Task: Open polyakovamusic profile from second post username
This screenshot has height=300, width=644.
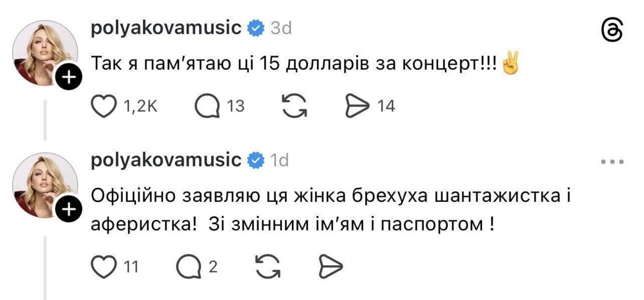Action: click(x=166, y=160)
